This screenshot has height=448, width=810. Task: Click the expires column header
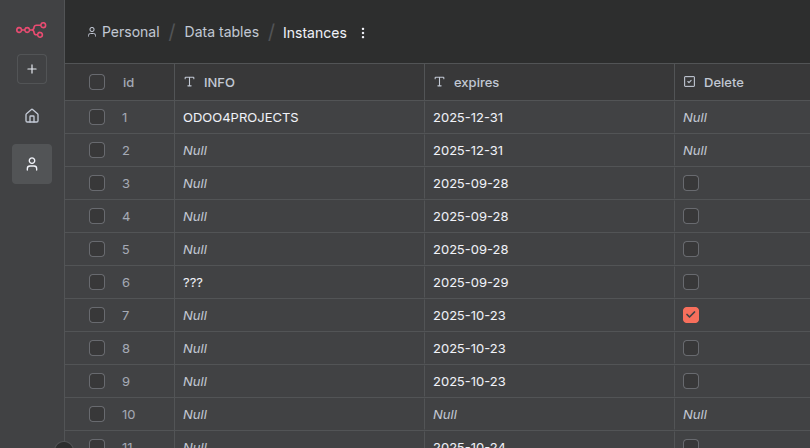[476, 82]
